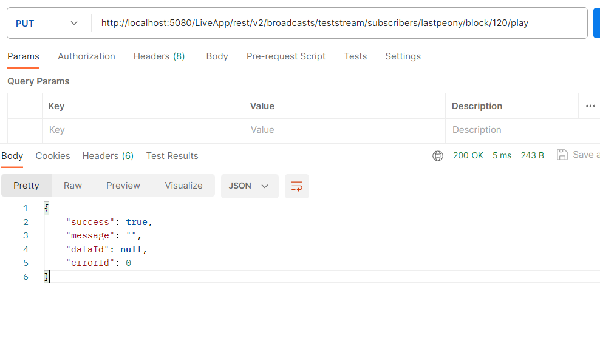Expand the JSON format dropdown
Screen dimensions: 600x364
tap(250, 186)
